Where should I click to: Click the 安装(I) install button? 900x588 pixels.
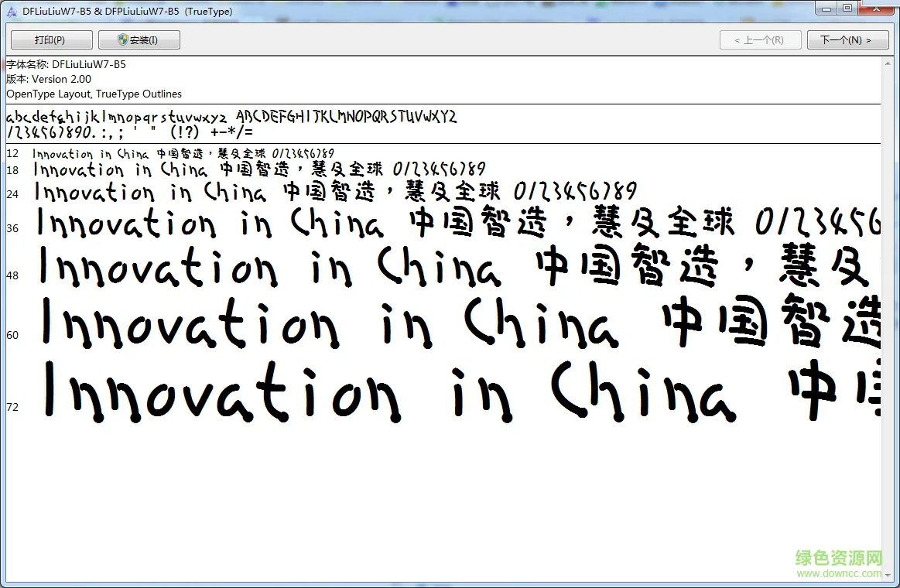tap(139, 40)
